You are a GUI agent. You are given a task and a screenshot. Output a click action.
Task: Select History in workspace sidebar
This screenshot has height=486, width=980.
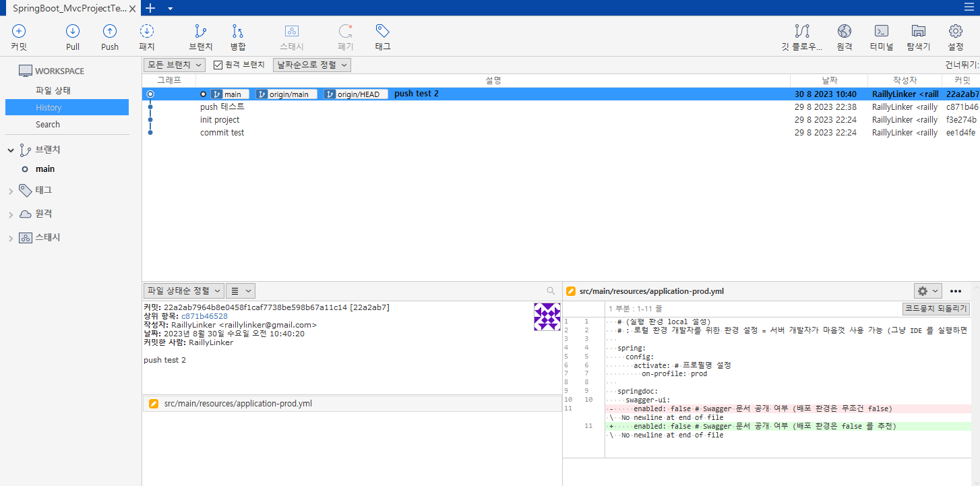coord(67,107)
